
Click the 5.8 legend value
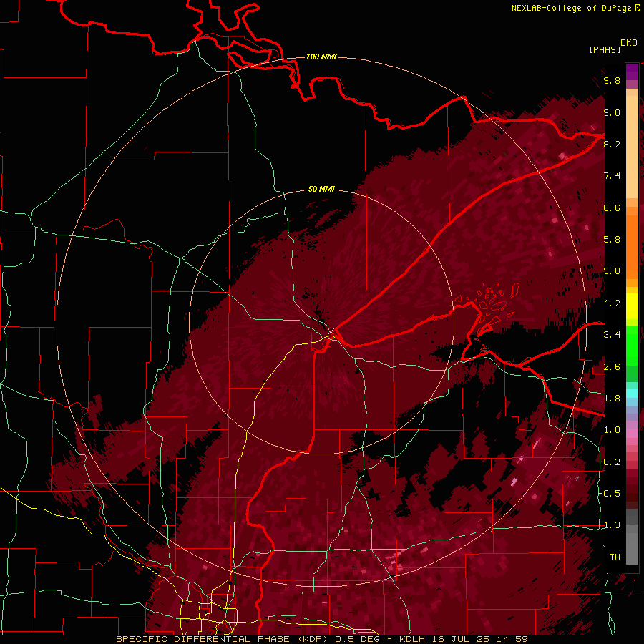pyautogui.click(x=612, y=239)
